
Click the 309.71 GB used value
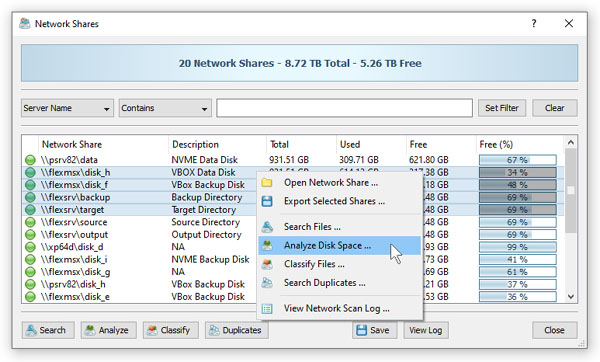click(359, 160)
